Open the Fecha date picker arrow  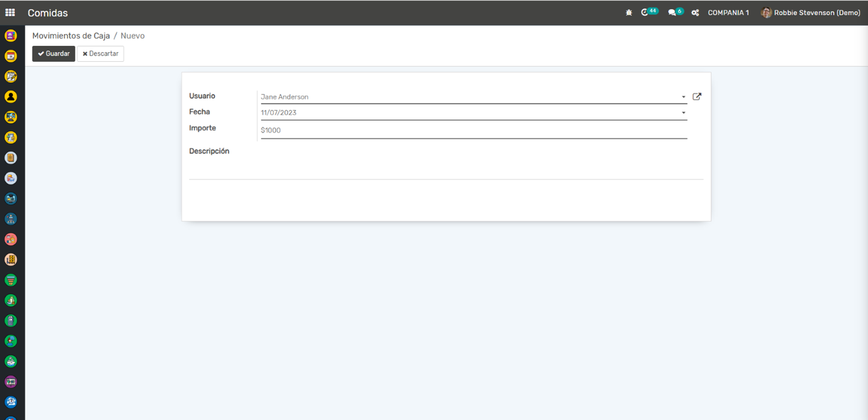click(x=683, y=113)
